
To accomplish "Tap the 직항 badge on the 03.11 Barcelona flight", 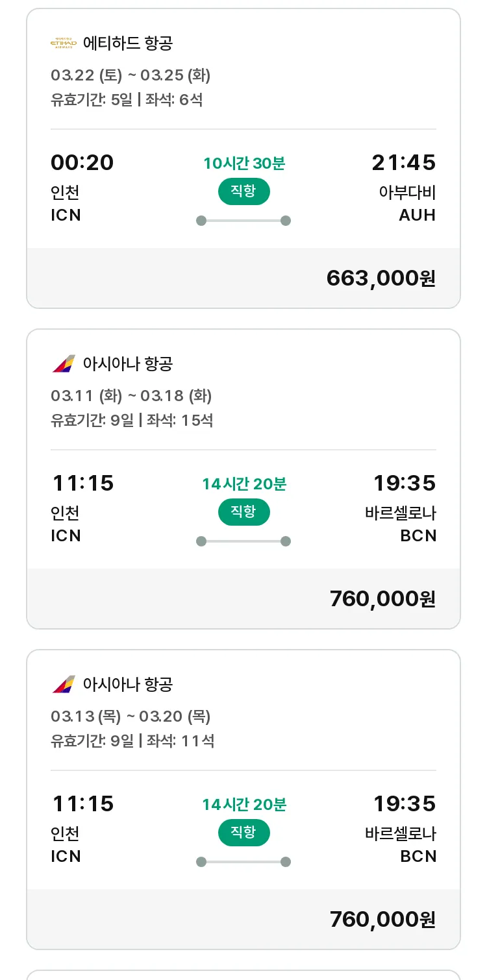I will pos(243,512).
